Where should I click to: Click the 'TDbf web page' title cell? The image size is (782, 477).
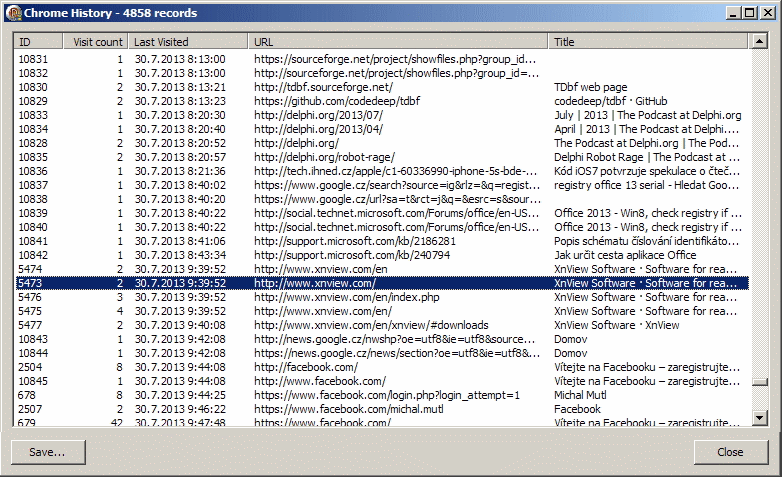pos(590,87)
